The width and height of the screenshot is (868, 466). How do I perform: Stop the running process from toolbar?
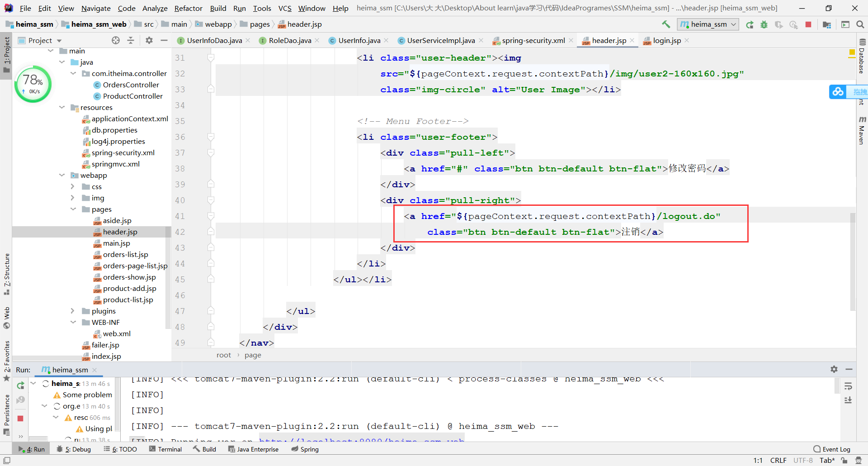(808, 24)
